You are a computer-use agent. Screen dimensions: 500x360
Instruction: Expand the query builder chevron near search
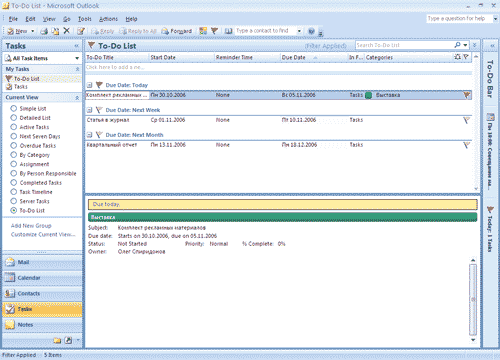point(475,45)
